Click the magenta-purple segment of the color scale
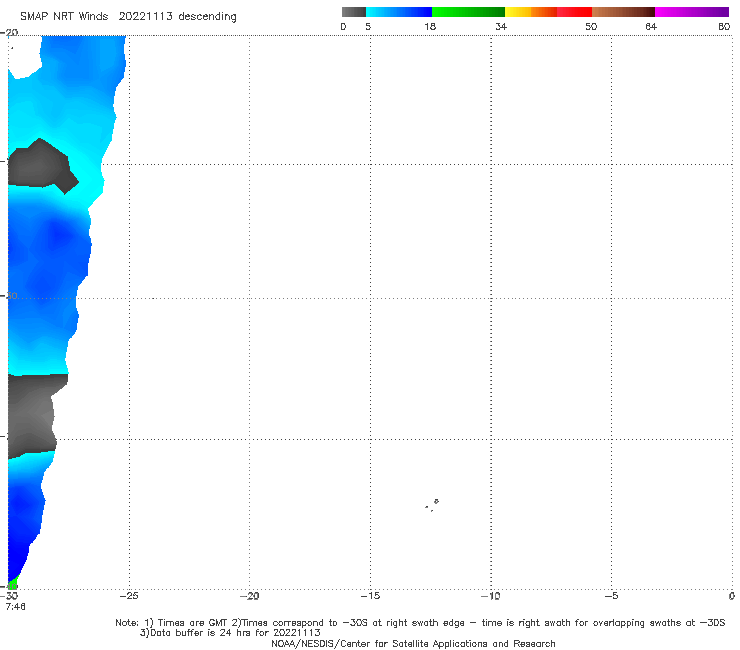 (x=692, y=12)
